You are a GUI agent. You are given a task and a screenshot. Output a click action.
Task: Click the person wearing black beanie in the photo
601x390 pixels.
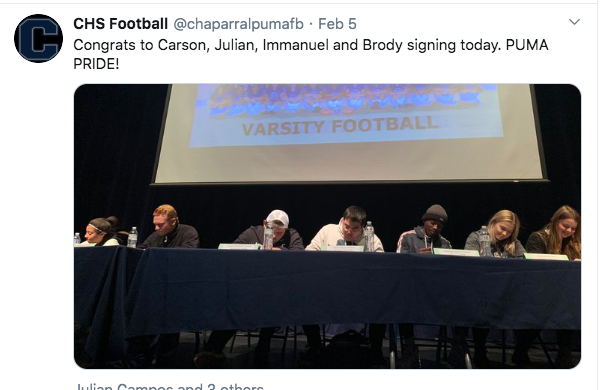[424, 230]
